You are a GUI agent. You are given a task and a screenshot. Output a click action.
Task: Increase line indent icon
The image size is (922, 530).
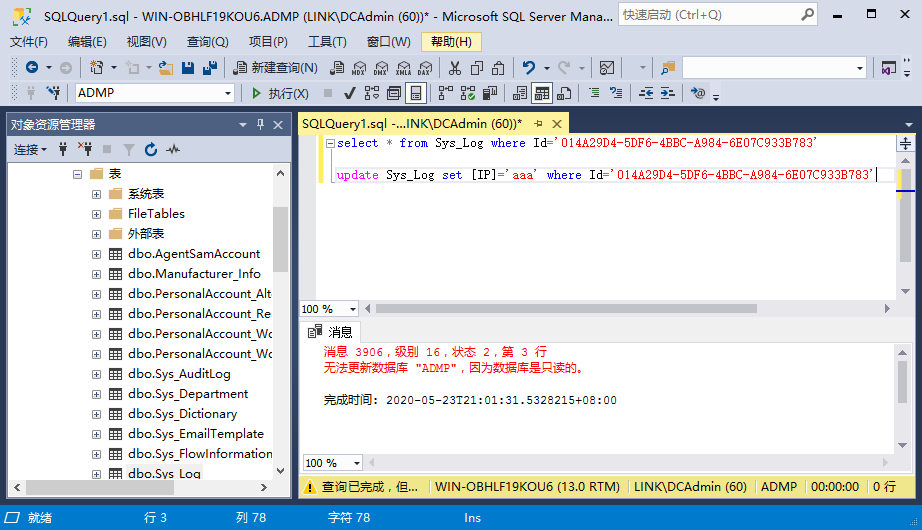667,93
